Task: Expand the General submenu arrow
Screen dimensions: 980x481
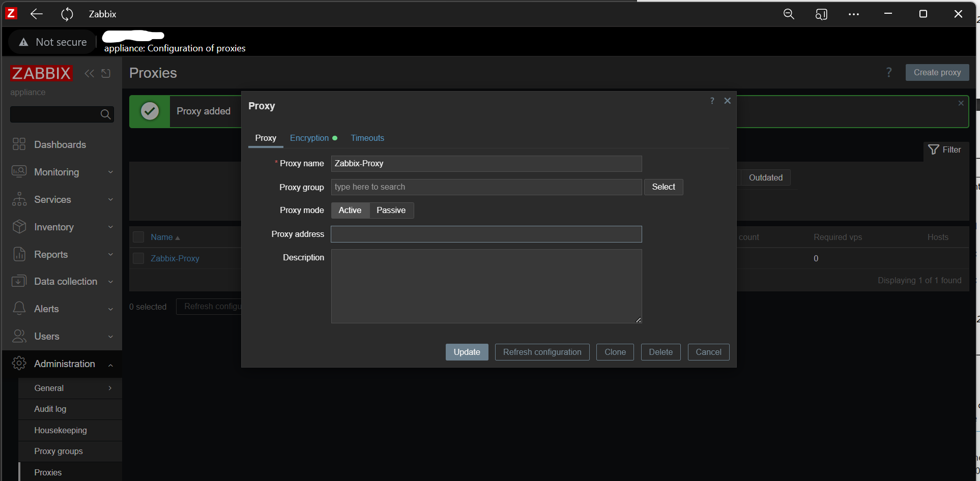Action: click(x=110, y=388)
